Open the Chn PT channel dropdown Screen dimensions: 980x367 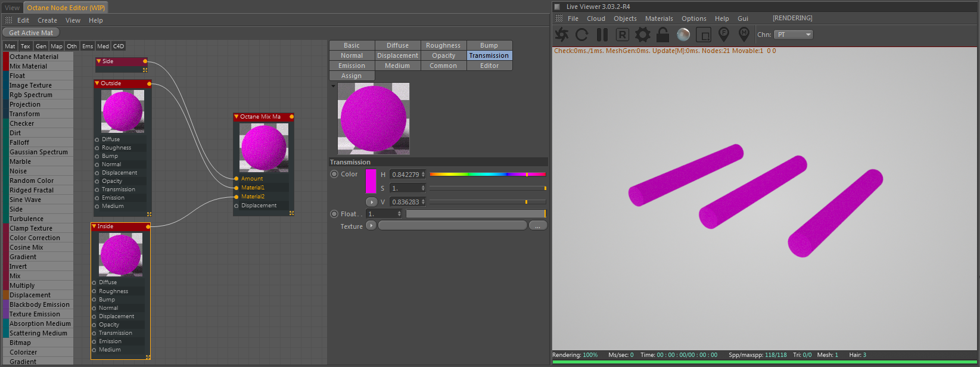click(x=794, y=35)
